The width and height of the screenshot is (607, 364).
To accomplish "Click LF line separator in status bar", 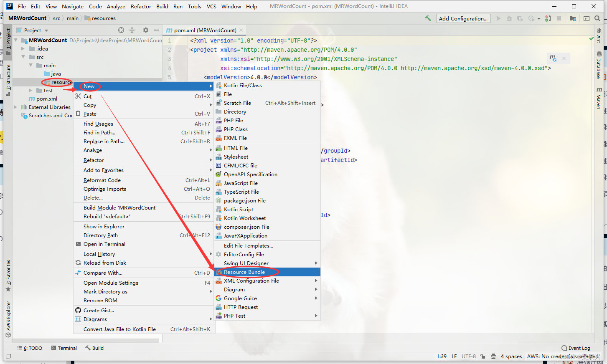I will [x=454, y=356].
